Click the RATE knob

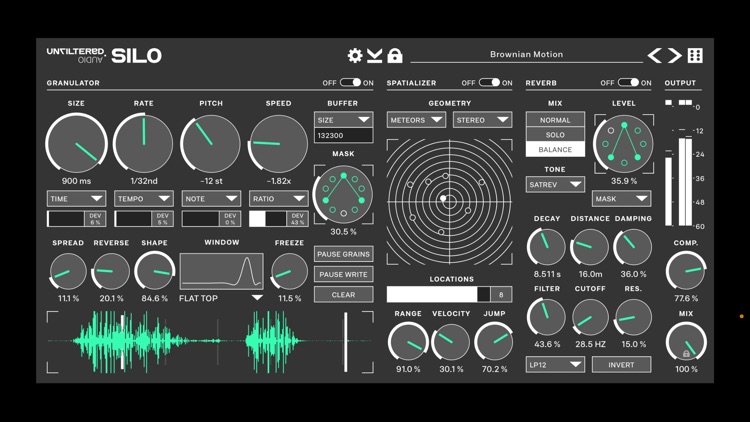[143, 143]
